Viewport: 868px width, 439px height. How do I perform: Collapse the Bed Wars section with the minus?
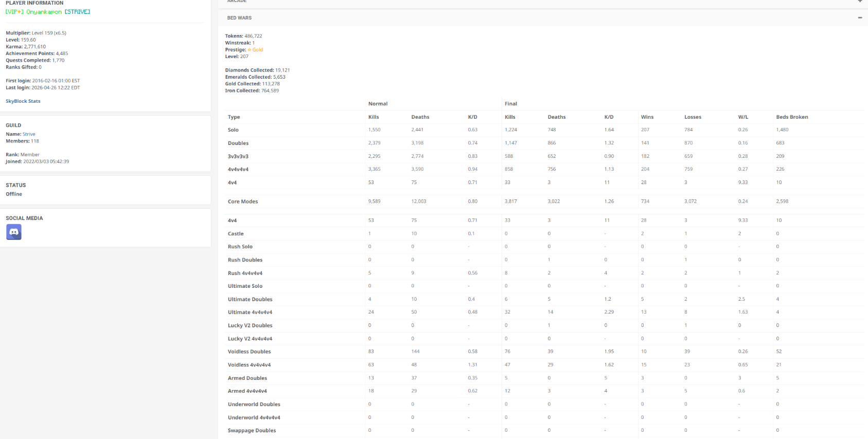[859, 18]
